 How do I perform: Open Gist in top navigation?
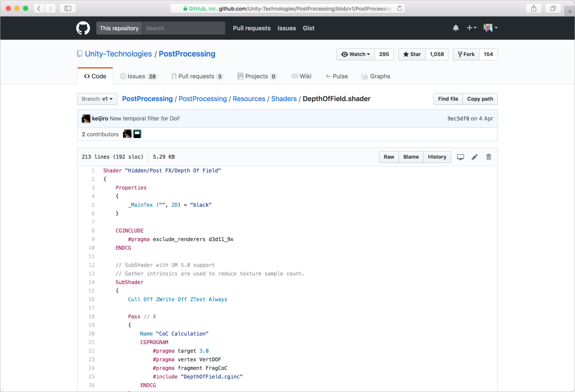[x=309, y=28]
